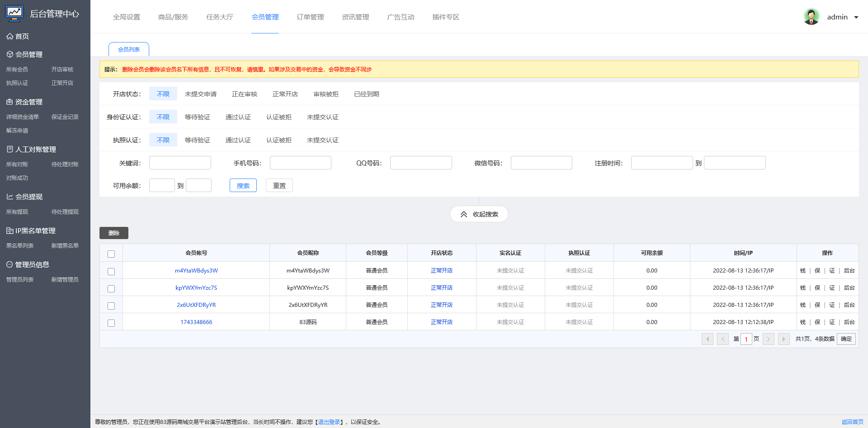Open 管理员列表 in the sidebar
This screenshot has width=868, height=428.
click(x=20, y=280)
